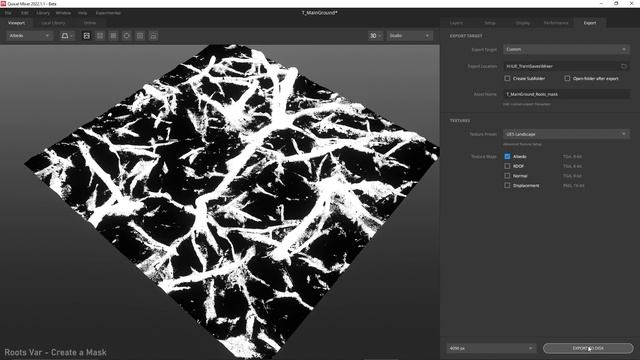Image resolution: width=640 pixels, height=360 pixels.
Task: Enable Open folder after export checkbox
Action: coord(567,78)
